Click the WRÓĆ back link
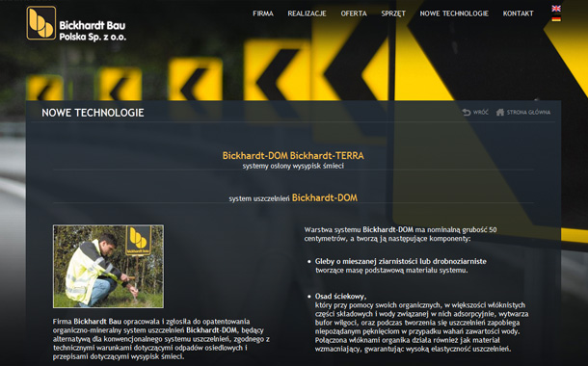Viewport: 588px width, 366px height. coord(481,112)
